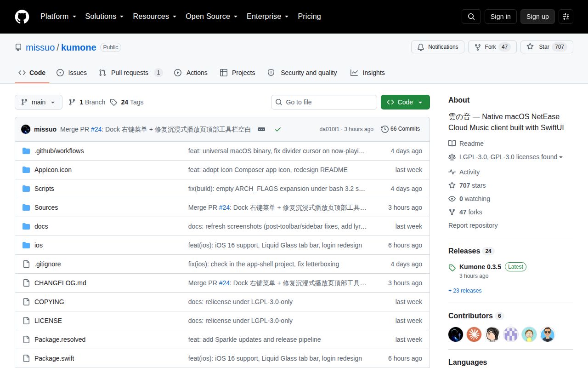Open the + 23 releases link
The height and width of the screenshot is (368, 588).
(x=465, y=291)
